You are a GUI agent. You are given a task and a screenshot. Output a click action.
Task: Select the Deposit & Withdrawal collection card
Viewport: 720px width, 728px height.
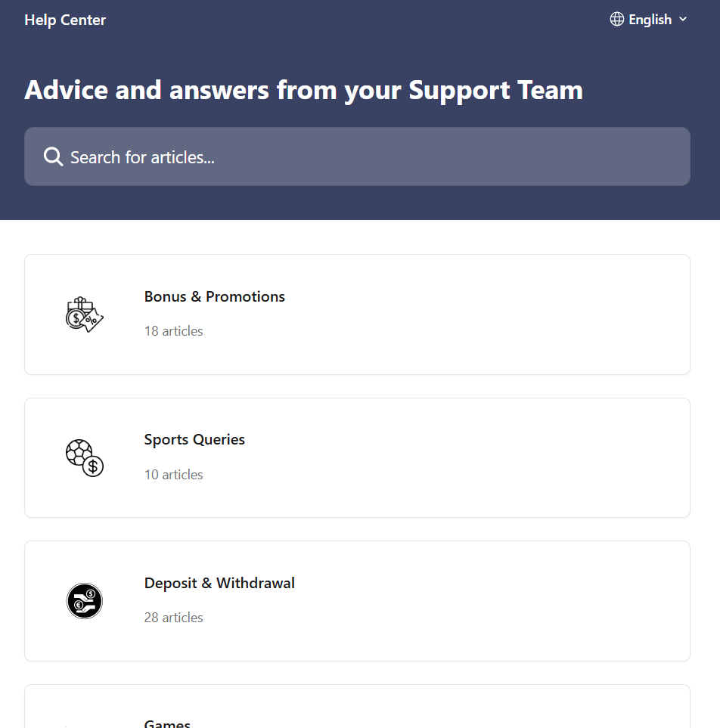click(454, 601)
